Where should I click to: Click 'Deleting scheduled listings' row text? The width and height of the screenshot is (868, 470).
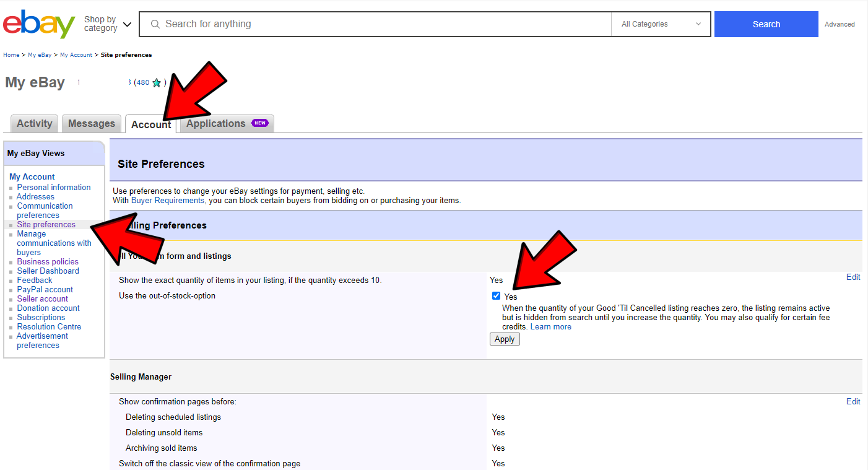[x=173, y=417]
